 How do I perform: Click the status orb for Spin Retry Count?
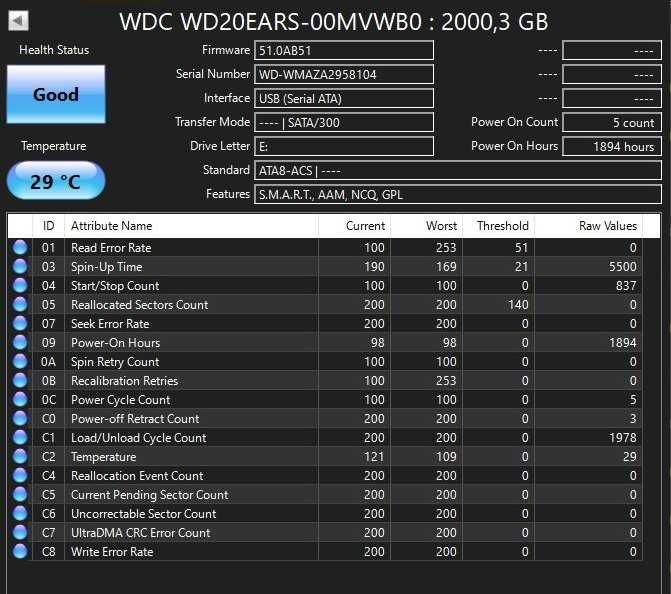click(20, 361)
